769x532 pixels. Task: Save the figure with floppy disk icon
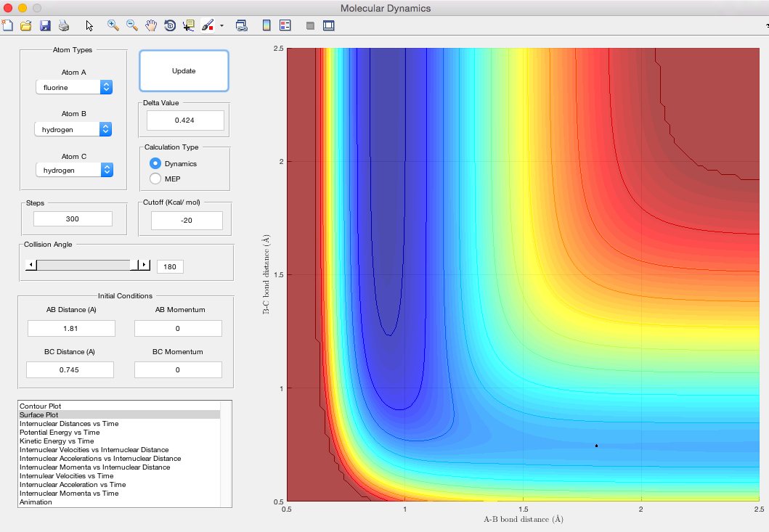(x=45, y=25)
